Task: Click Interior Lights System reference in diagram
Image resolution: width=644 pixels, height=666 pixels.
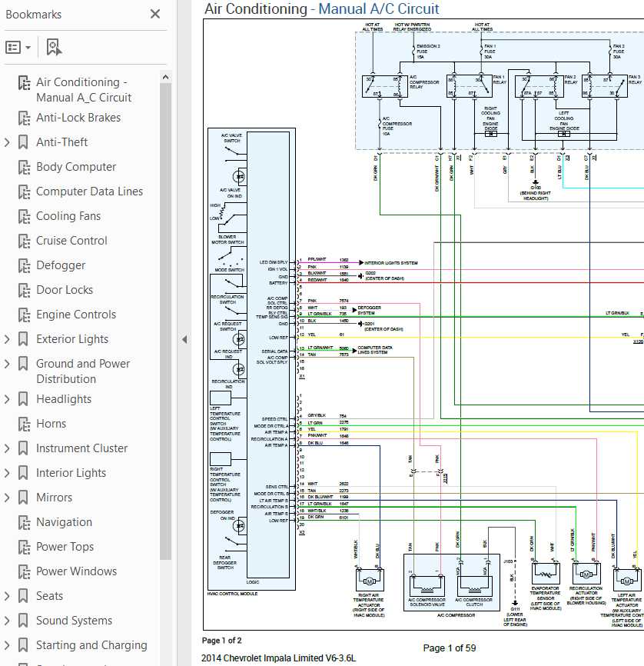Action: click(390, 263)
